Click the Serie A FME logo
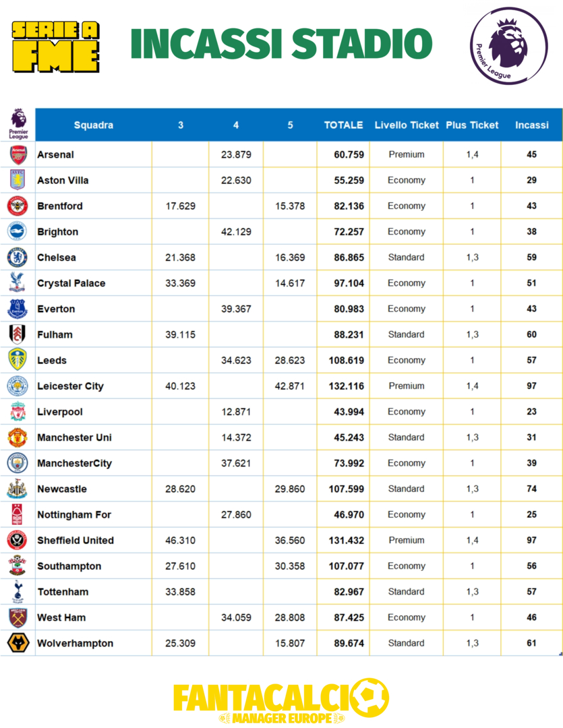 coord(56,46)
